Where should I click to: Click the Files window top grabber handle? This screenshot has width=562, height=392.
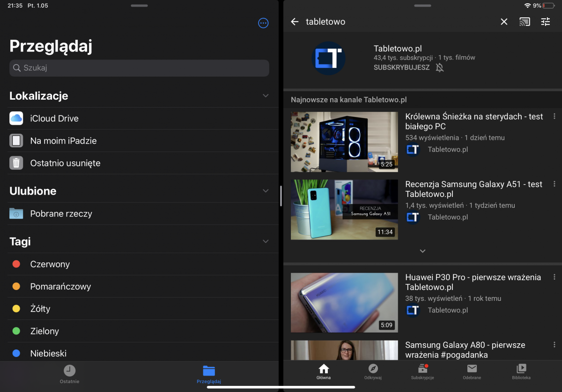(139, 6)
